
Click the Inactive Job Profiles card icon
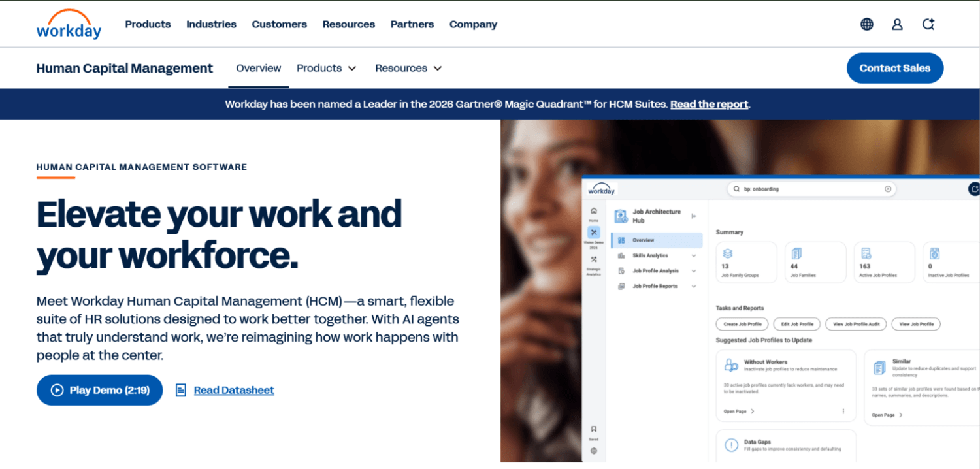click(935, 253)
